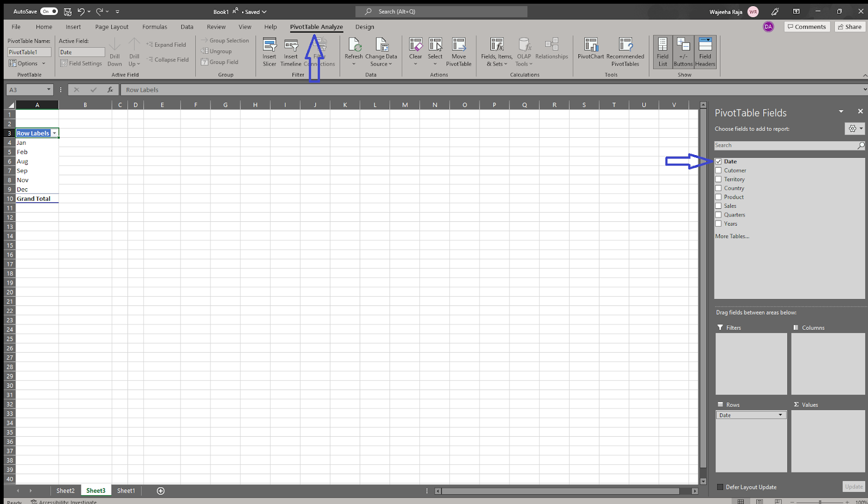Click the Clear PivotTable icon
Viewport: 868px width, 504px height.
coord(416,45)
